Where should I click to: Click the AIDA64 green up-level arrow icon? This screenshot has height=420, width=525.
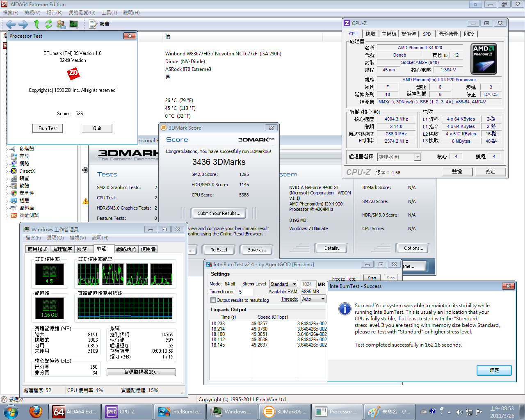point(37,24)
